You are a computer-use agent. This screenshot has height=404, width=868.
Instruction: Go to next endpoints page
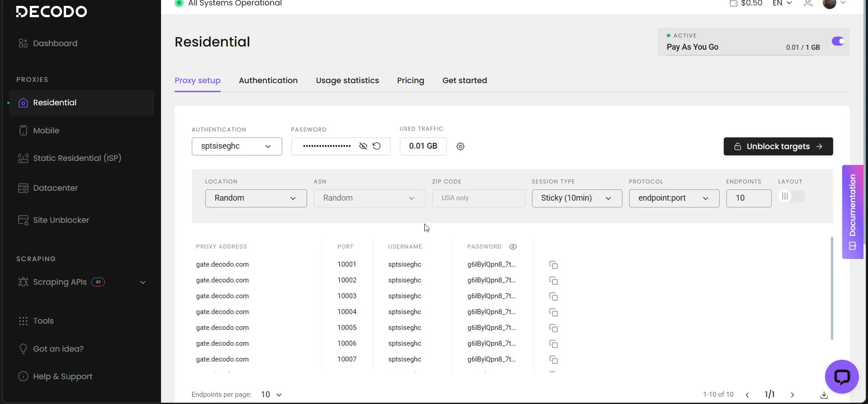point(792,395)
